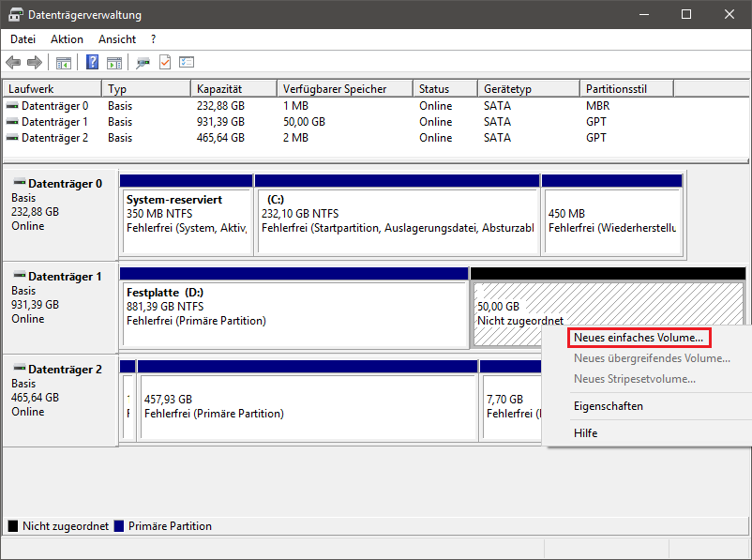
Task: Open the Ansicht menu
Action: tap(117, 39)
